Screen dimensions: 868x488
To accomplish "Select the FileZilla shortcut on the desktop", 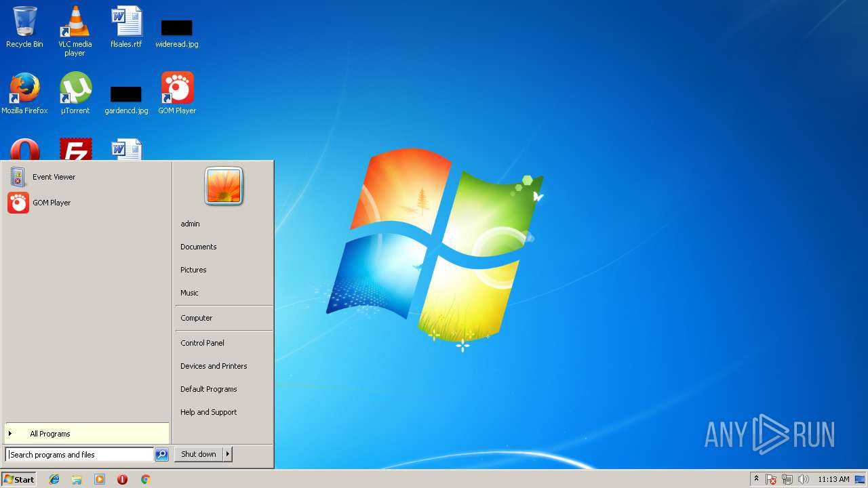I will click(75, 150).
